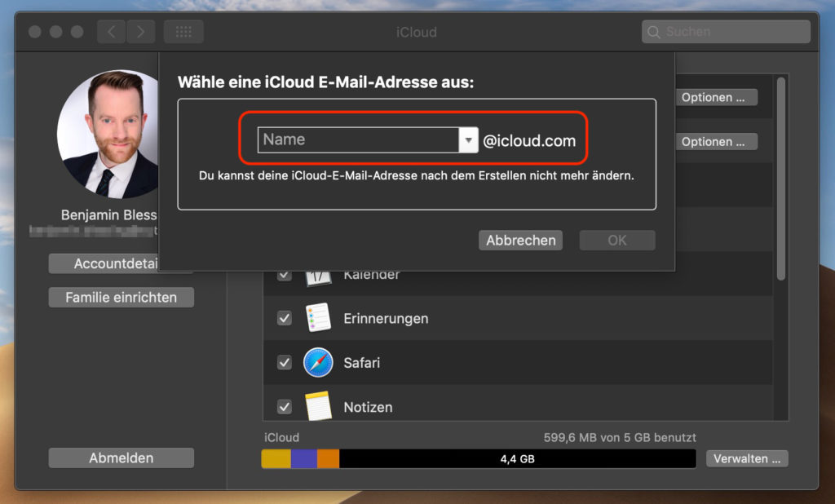Open the email name dropdown arrow
This screenshot has width=835, height=504.
click(468, 140)
